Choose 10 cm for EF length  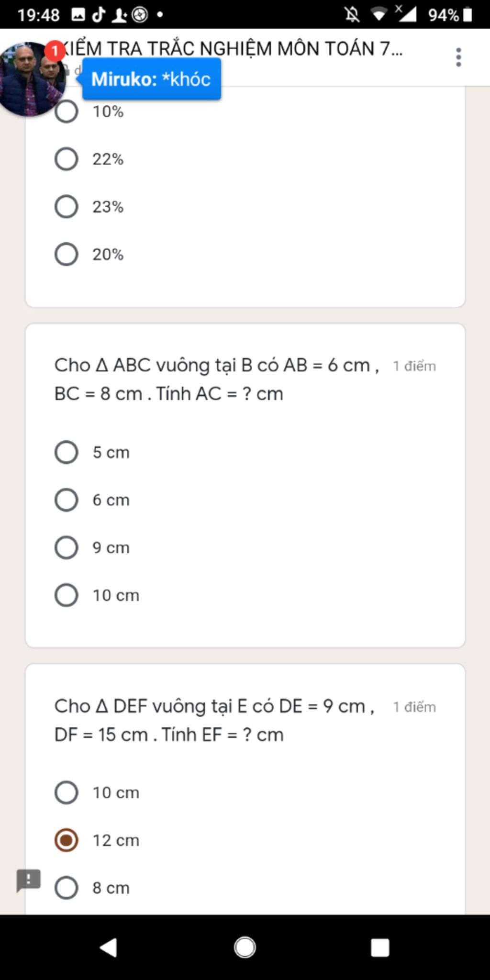[x=97, y=792]
